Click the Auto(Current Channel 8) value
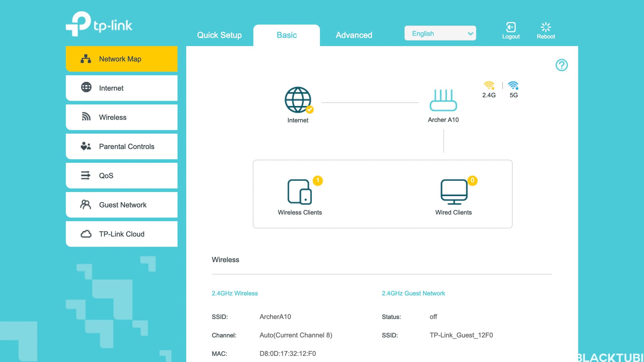Image resolution: width=644 pixels, height=362 pixels. [296, 335]
